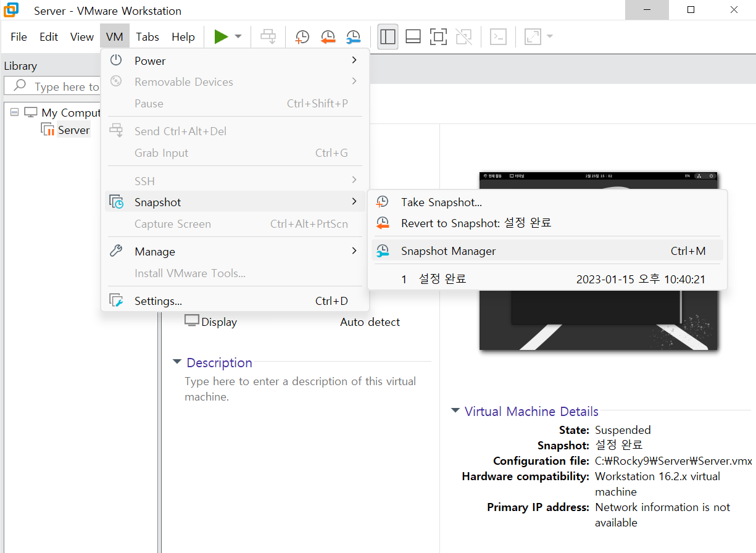Toggle the thumbnail bar view icon
The image size is (756, 553).
click(x=413, y=37)
